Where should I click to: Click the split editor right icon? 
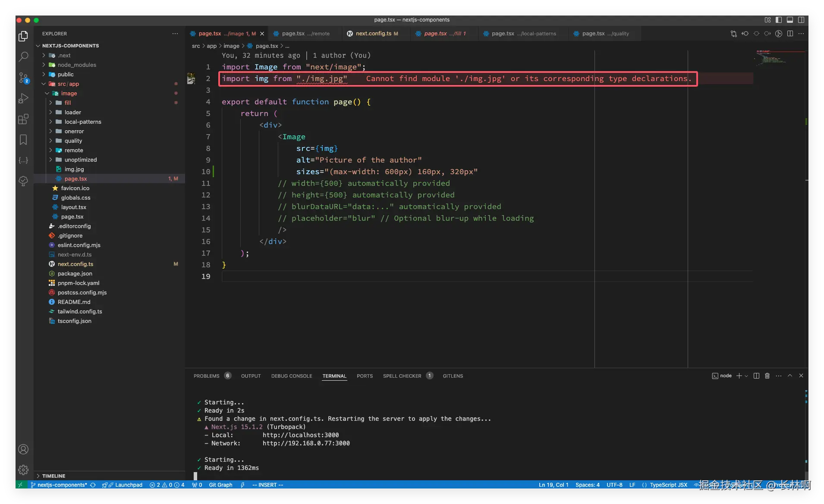790,34
